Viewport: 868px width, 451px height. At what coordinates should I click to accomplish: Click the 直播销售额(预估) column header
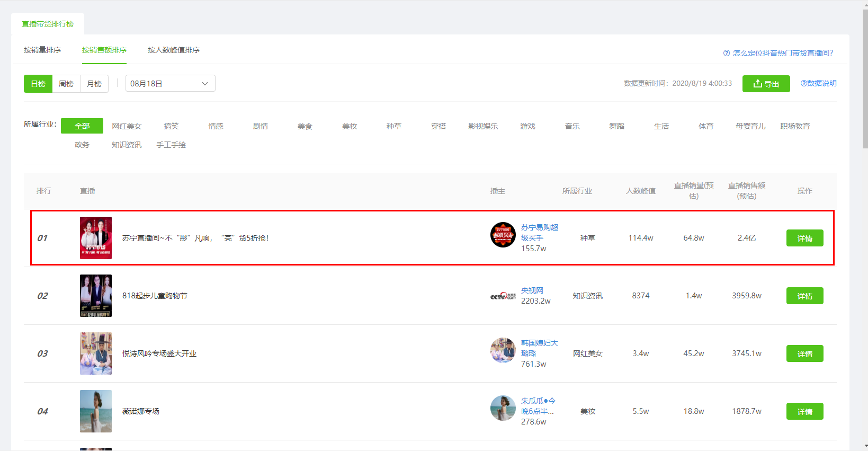[x=747, y=191]
